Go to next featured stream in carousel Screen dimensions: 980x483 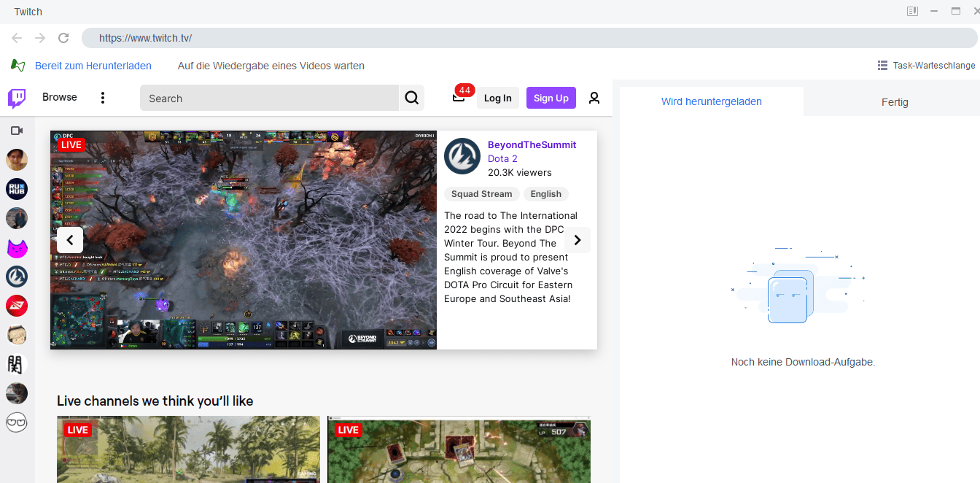click(577, 240)
